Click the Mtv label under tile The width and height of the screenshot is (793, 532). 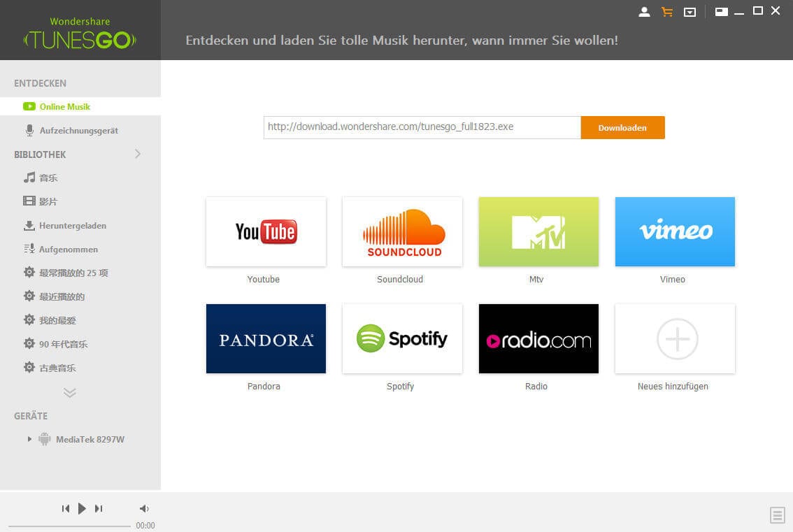pyautogui.click(x=536, y=279)
